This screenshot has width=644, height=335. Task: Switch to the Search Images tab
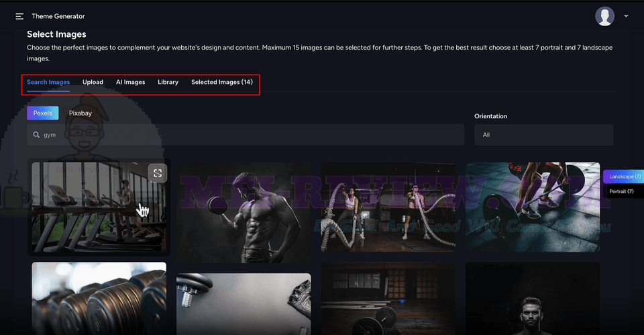click(48, 82)
